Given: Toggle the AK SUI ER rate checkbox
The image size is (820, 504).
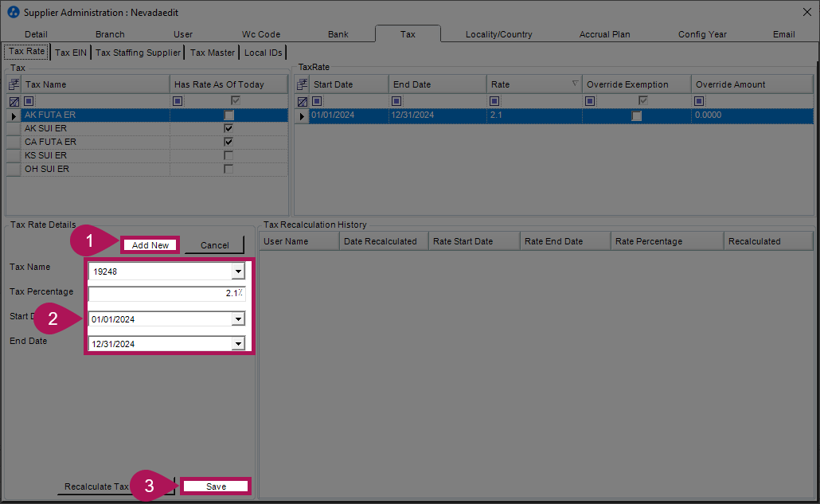Looking at the screenshot, I should pyautogui.click(x=228, y=128).
